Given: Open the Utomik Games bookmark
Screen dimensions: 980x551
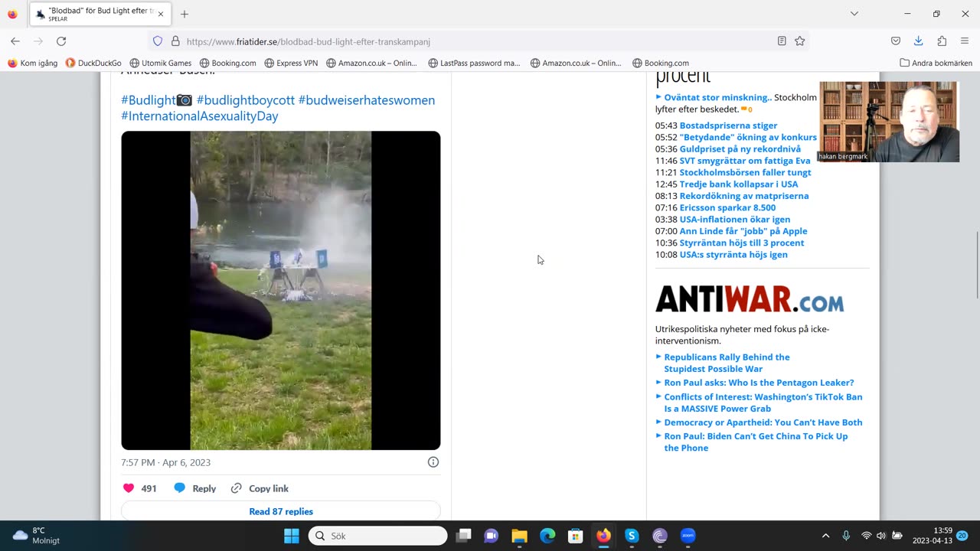Looking at the screenshot, I should click(161, 63).
